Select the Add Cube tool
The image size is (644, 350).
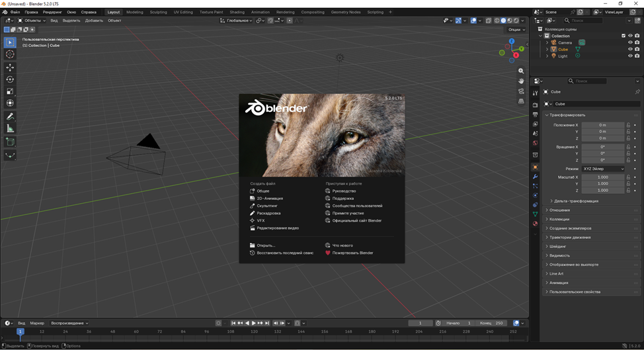(x=11, y=142)
